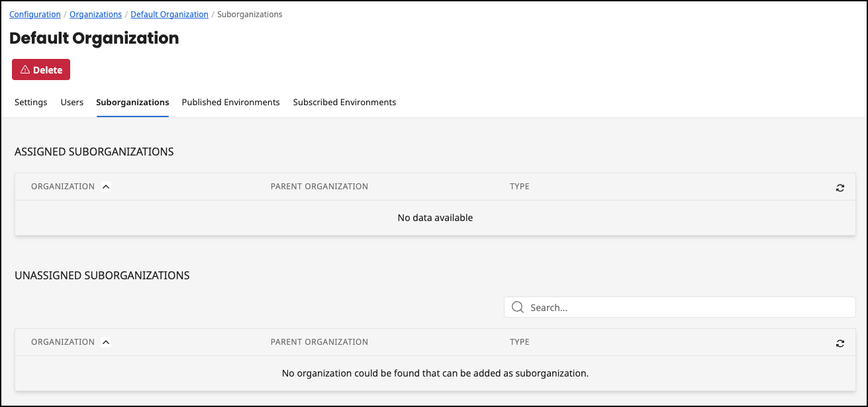Click the magnifier icon in the search bar

[517, 307]
